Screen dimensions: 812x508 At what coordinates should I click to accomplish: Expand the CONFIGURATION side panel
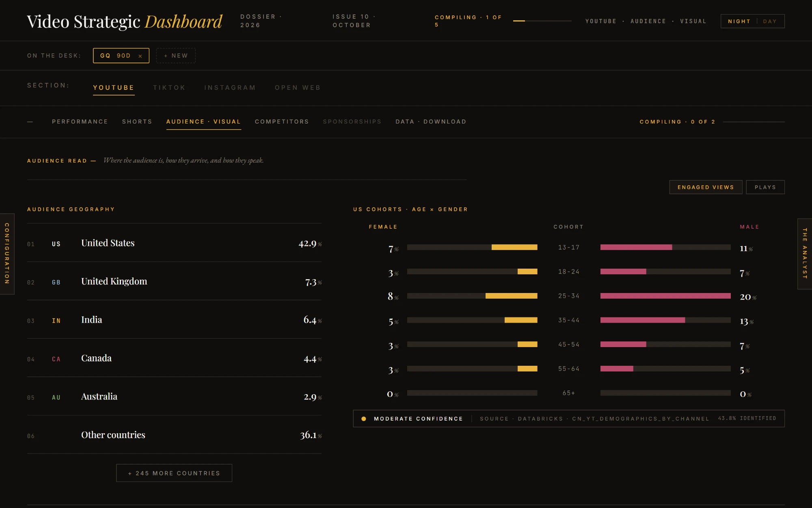[x=7, y=254]
